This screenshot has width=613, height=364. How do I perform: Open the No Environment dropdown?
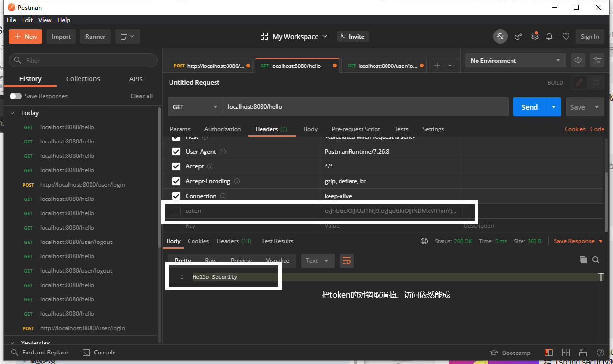515,60
